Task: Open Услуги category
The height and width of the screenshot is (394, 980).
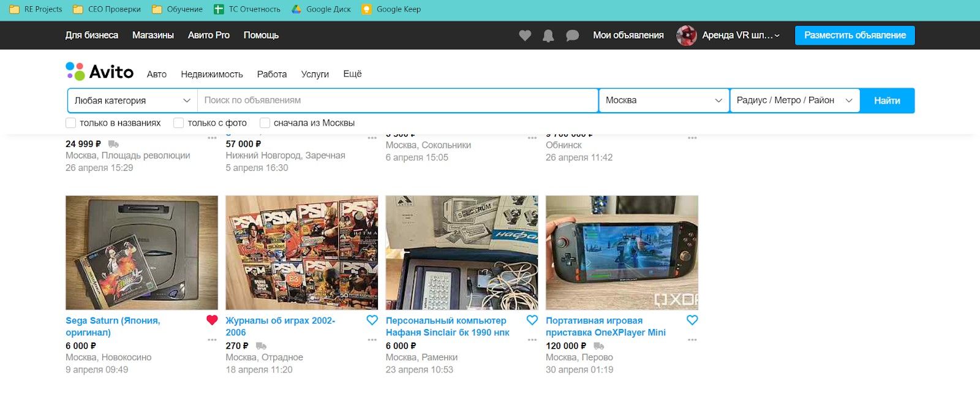Action: click(x=315, y=74)
